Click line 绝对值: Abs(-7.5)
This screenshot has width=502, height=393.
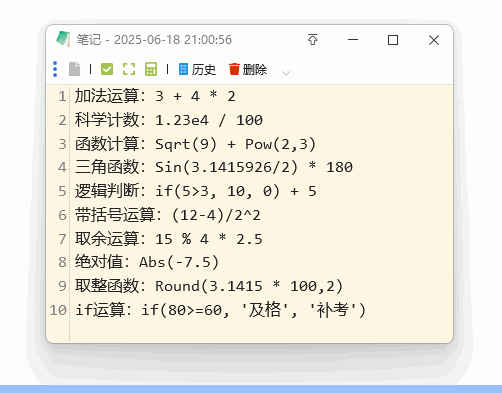[147, 262]
